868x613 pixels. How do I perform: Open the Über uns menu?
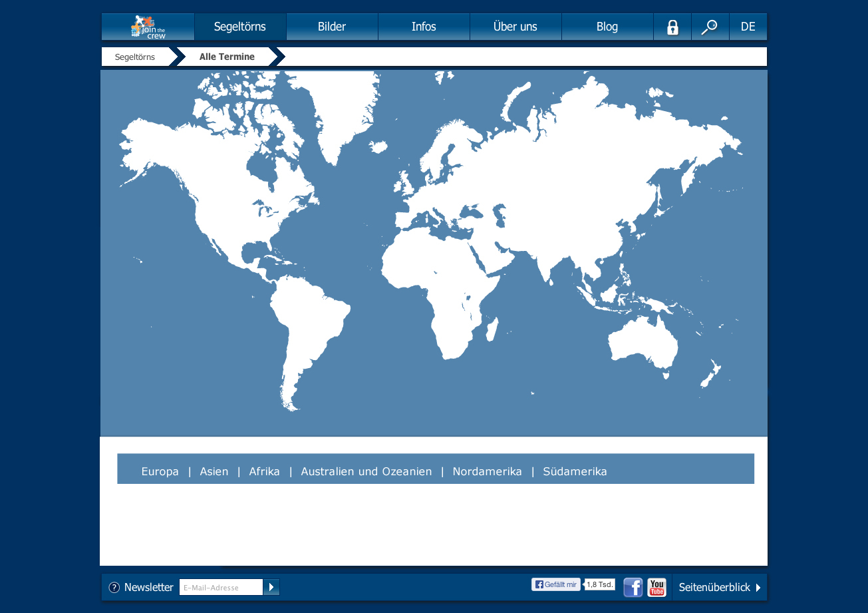[515, 27]
